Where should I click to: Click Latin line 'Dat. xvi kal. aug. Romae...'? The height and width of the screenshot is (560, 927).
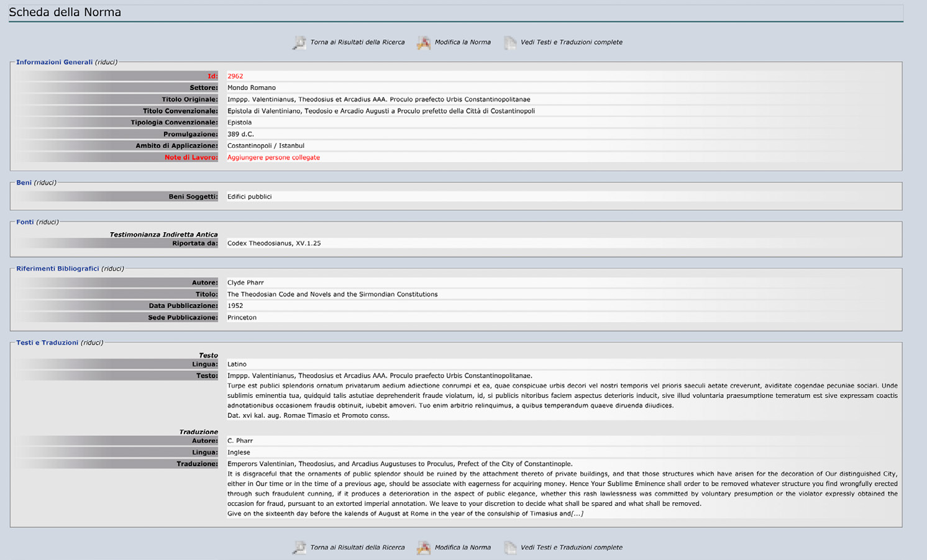click(308, 415)
